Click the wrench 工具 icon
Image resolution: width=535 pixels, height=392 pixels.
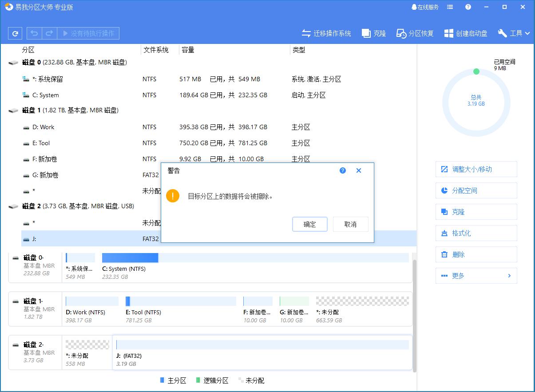pyautogui.click(x=502, y=33)
